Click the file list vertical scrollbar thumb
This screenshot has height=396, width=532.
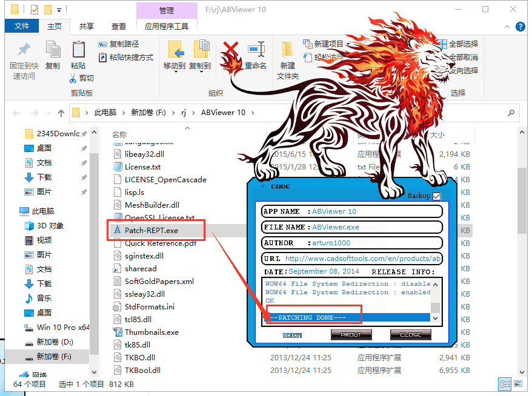522,200
